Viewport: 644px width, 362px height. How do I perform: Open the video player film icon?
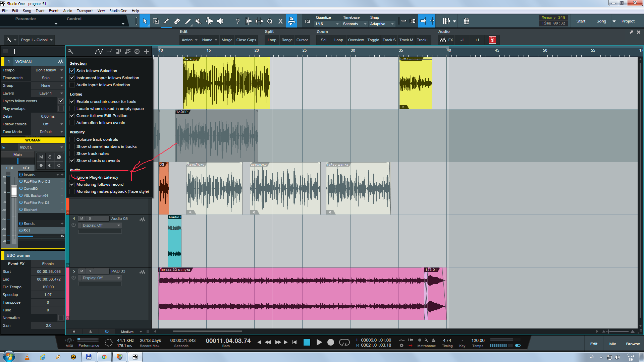coord(466,21)
